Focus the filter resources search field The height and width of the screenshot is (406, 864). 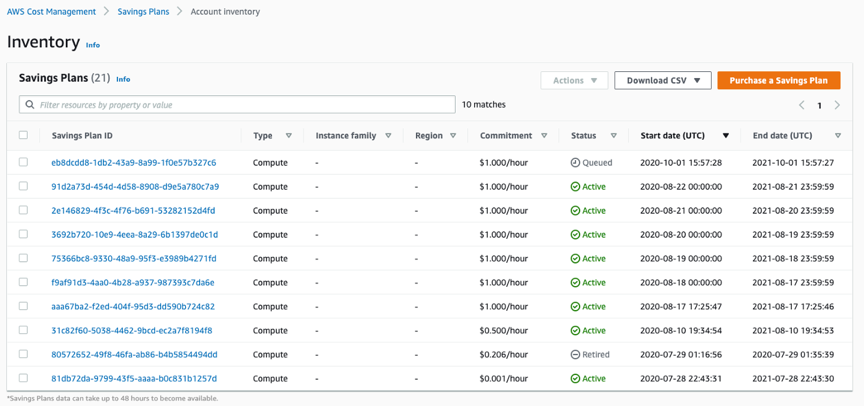point(237,105)
